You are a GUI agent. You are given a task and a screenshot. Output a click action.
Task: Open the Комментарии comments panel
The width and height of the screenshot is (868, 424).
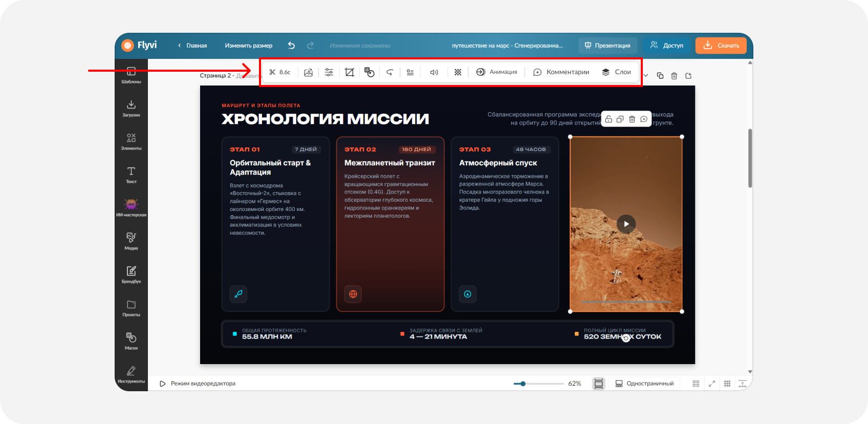tap(561, 72)
